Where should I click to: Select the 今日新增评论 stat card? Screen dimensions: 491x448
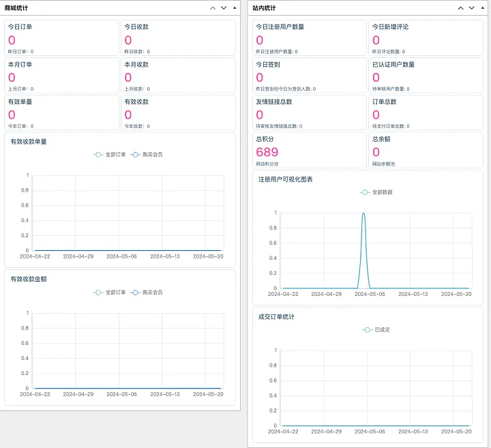pyautogui.click(x=426, y=38)
